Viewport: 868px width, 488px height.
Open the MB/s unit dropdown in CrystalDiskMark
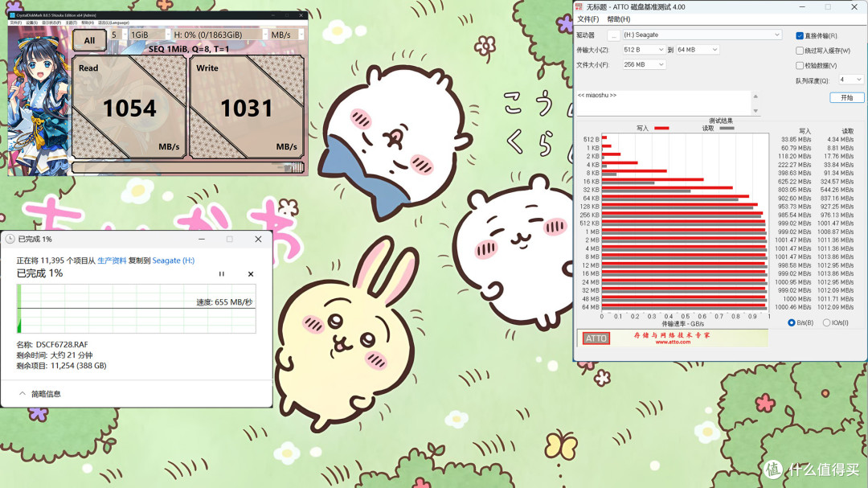[287, 35]
